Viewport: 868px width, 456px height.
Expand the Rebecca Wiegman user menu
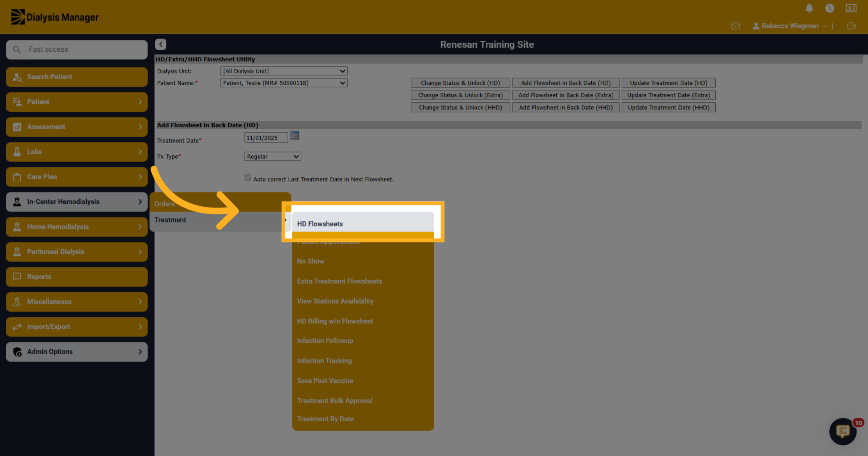790,26
